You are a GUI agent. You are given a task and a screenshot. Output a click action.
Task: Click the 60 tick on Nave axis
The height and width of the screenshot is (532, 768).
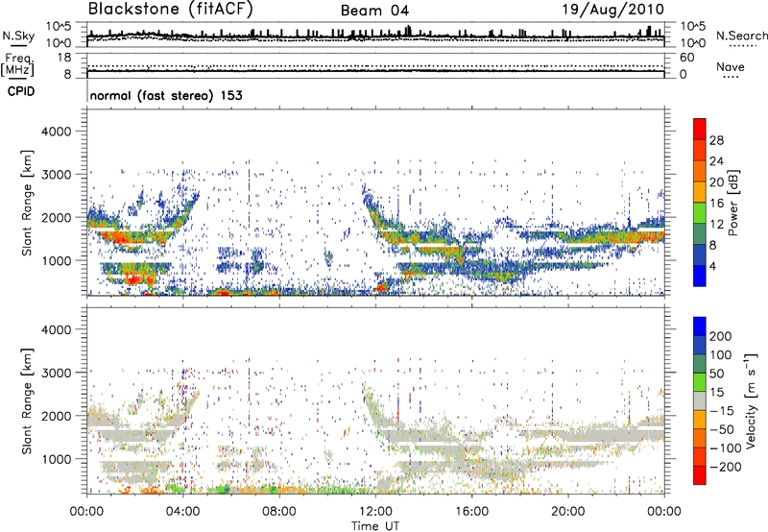[686, 58]
